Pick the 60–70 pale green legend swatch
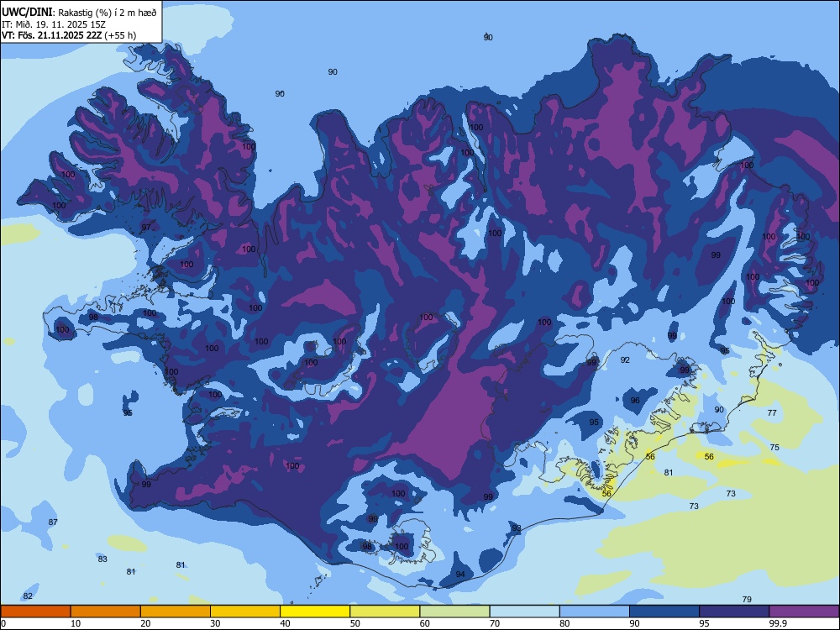The width and height of the screenshot is (840, 630). point(454,612)
